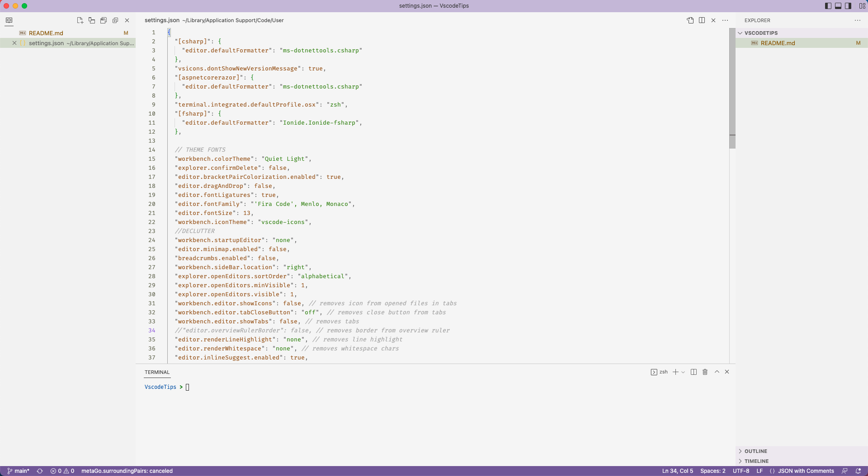The width and height of the screenshot is (868, 476).
Task: Open README.md from Open Editors list
Action: 46,33
